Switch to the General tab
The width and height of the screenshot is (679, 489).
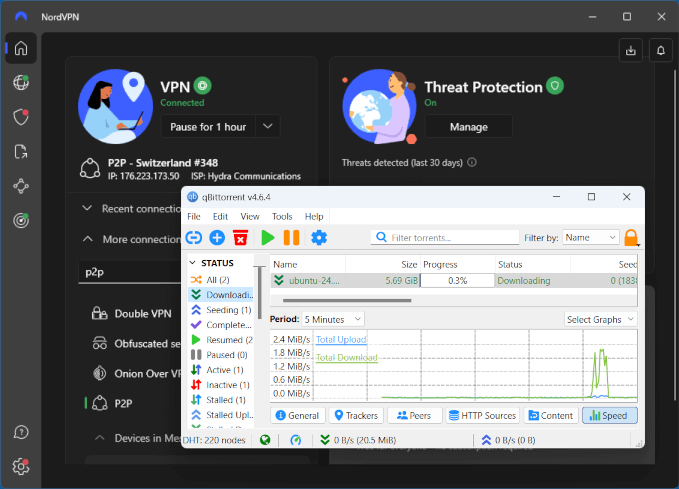[297, 415]
